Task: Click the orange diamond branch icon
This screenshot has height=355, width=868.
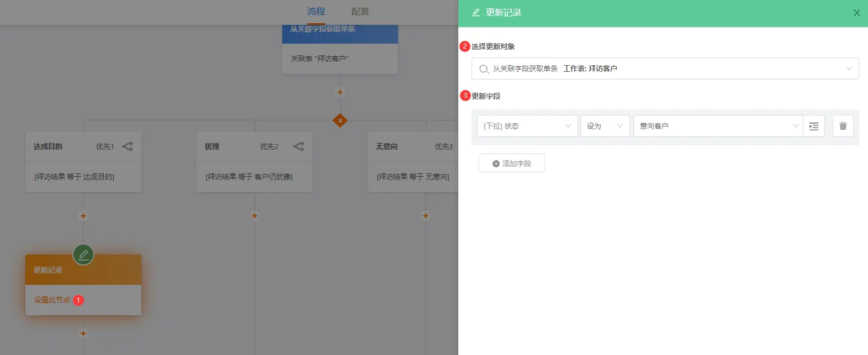Action: point(340,120)
